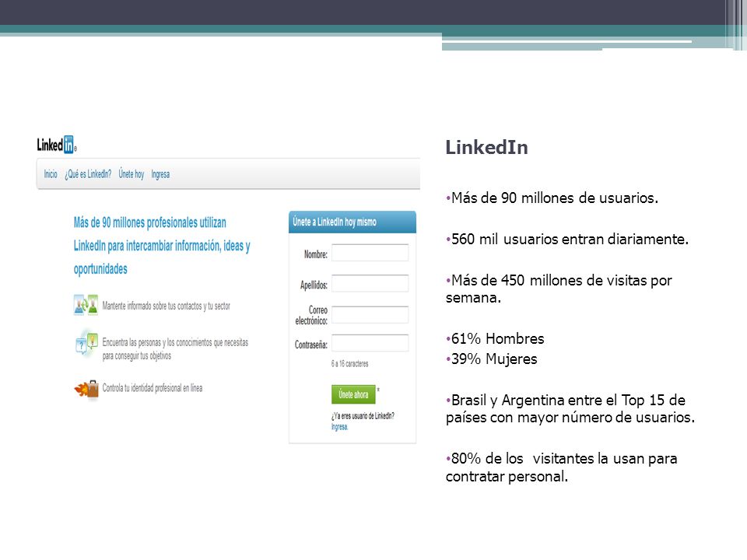Click the Nombre input field
The image size is (747, 560).
click(370, 253)
